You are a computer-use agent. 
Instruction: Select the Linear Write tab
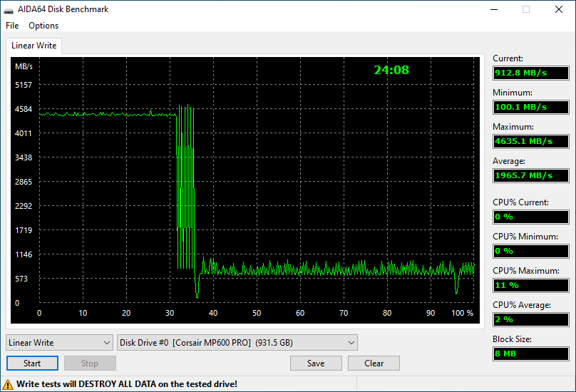coord(34,46)
